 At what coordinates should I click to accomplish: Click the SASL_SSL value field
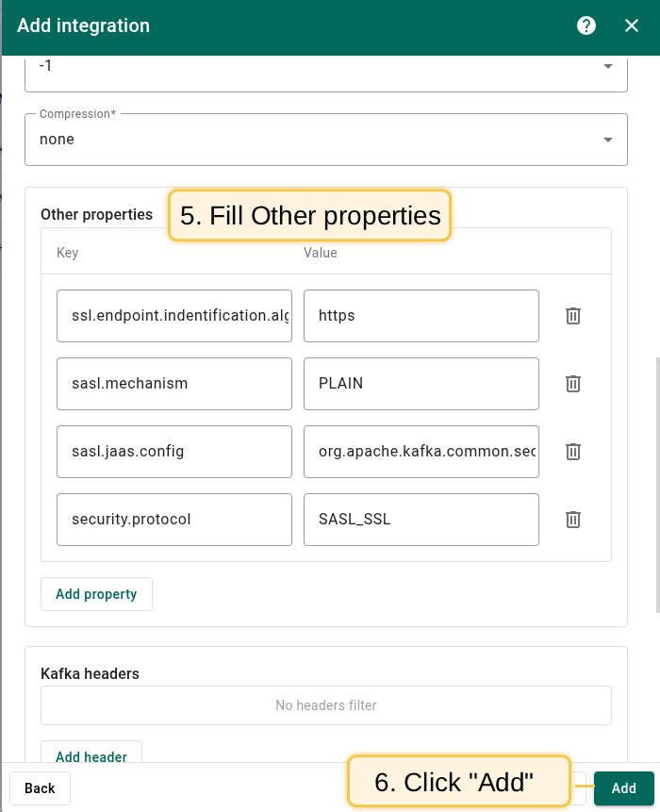(421, 520)
